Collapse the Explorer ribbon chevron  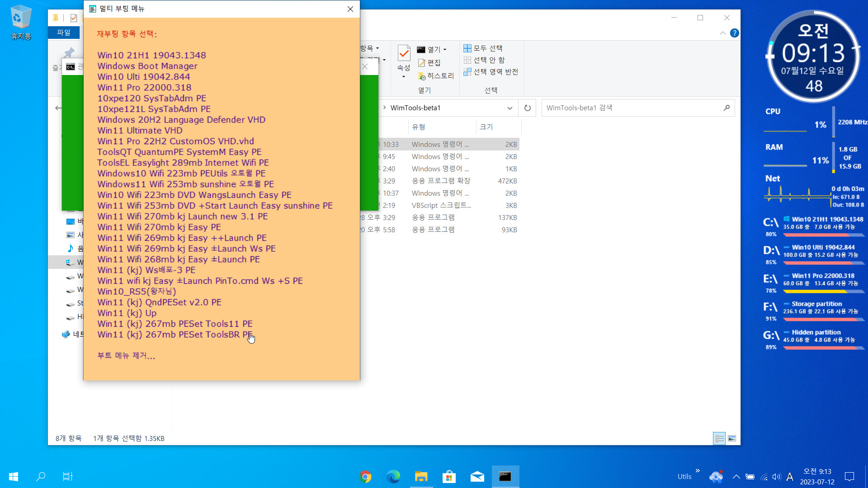click(722, 33)
